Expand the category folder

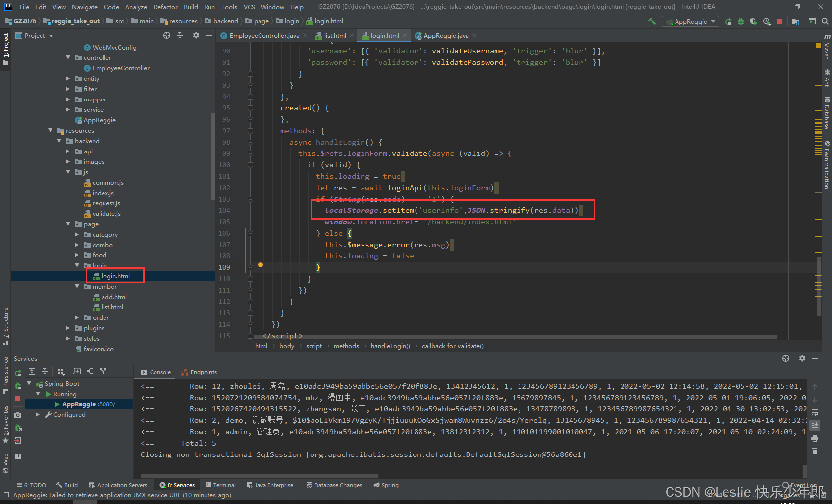tap(77, 234)
